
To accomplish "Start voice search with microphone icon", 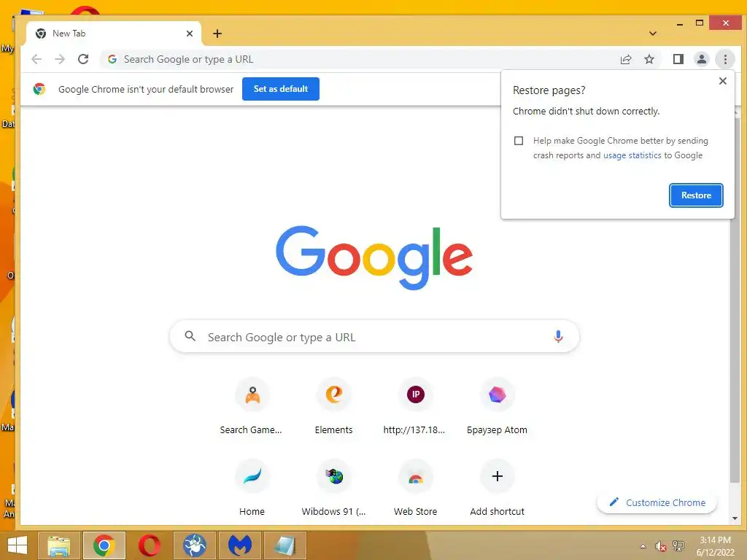I will click(x=558, y=337).
